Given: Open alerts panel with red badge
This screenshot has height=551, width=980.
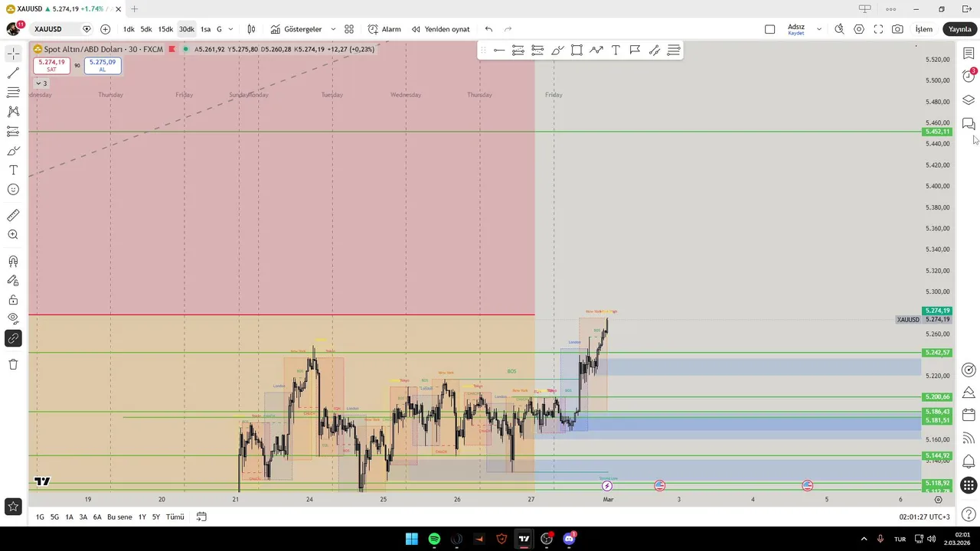Looking at the screenshot, I should [x=969, y=76].
